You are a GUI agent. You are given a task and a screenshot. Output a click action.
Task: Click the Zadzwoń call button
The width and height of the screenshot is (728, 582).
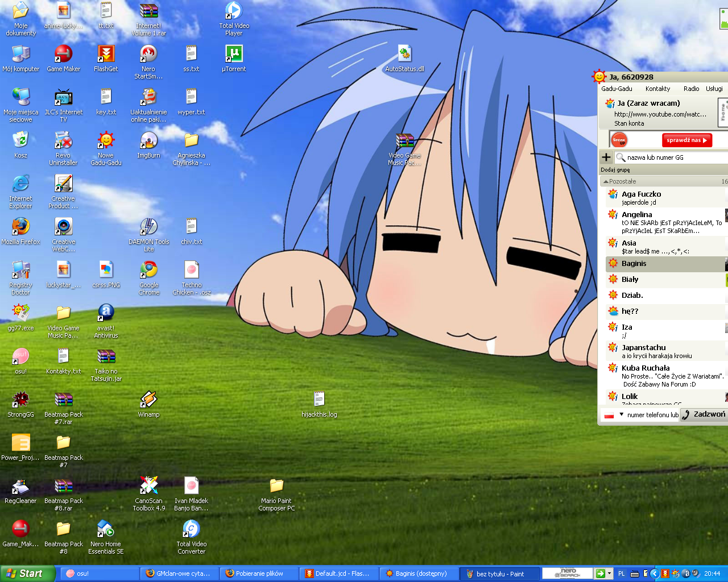click(704, 414)
